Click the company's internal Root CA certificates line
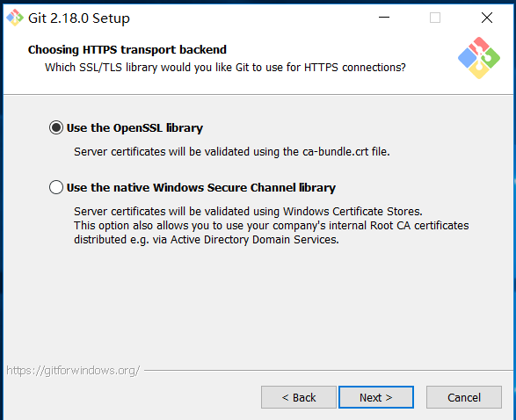Image resolution: width=516 pixels, height=420 pixels. 272,226
